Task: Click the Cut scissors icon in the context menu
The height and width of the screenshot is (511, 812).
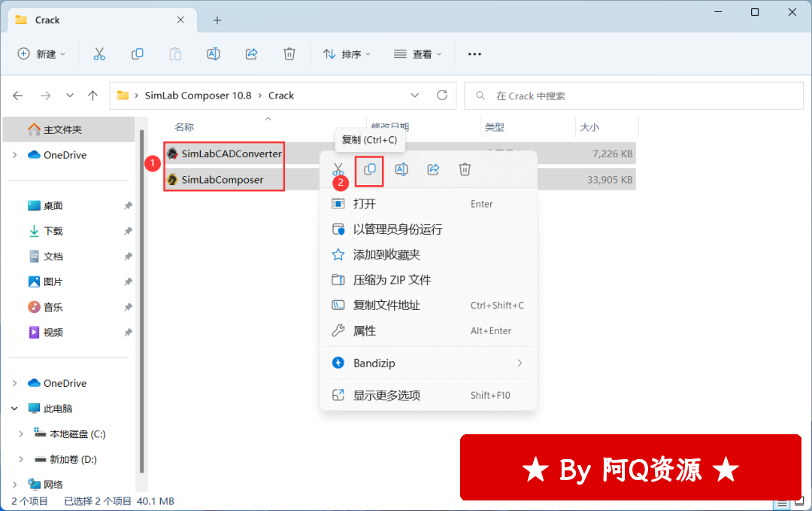Action: click(338, 169)
